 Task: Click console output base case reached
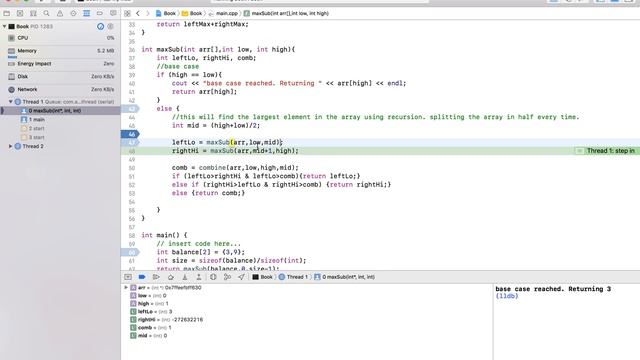click(x=553, y=289)
